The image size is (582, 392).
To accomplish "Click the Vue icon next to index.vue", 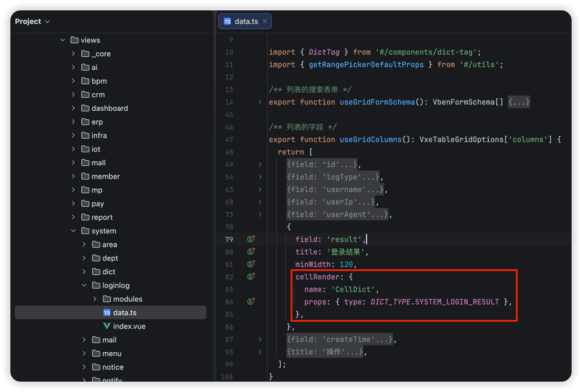I will 107,326.
